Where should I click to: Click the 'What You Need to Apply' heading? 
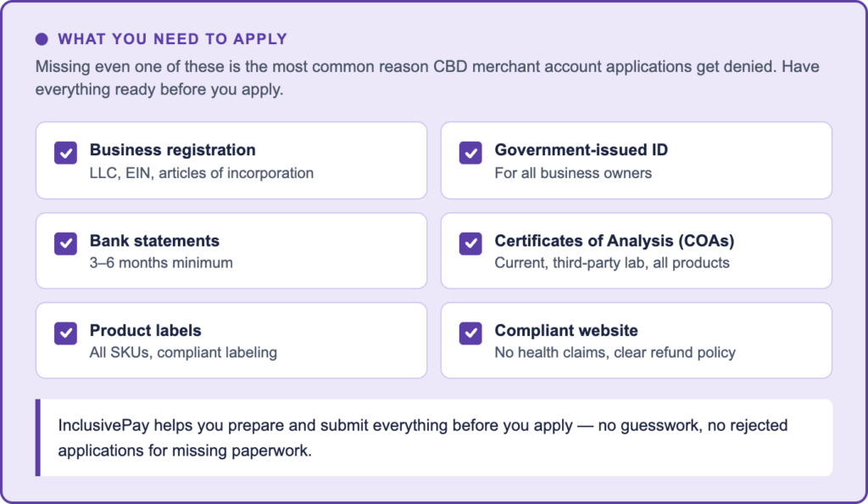click(172, 39)
